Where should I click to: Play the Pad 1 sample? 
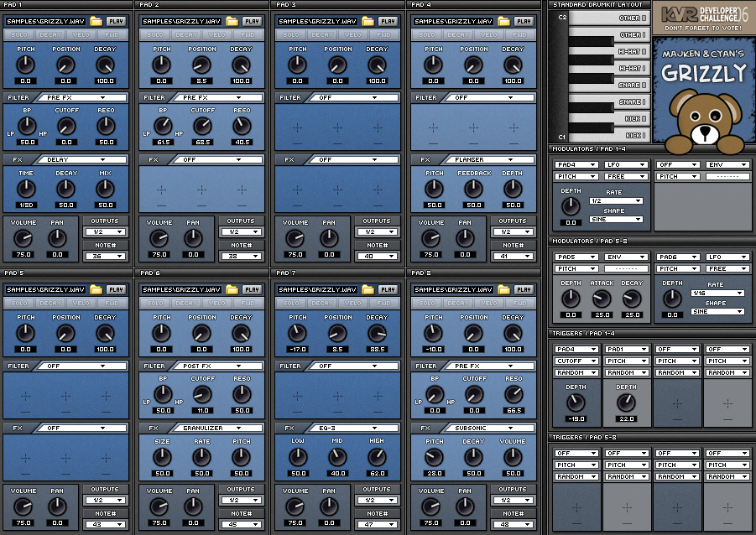click(x=116, y=21)
